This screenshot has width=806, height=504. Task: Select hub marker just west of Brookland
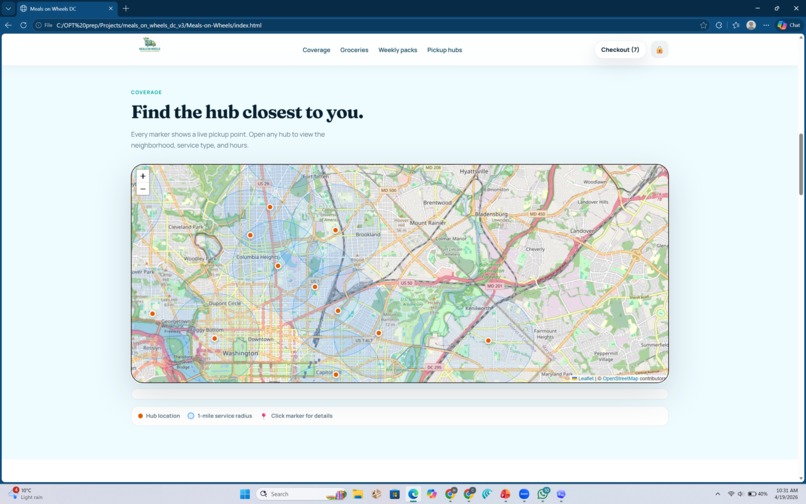pyautogui.click(x=335, y=230)
